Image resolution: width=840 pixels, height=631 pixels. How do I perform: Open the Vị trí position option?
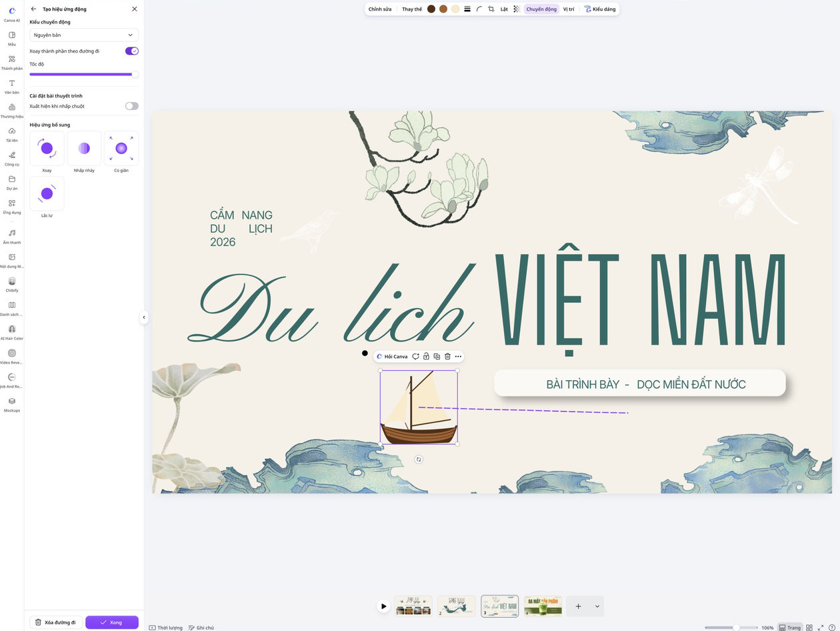569,9
